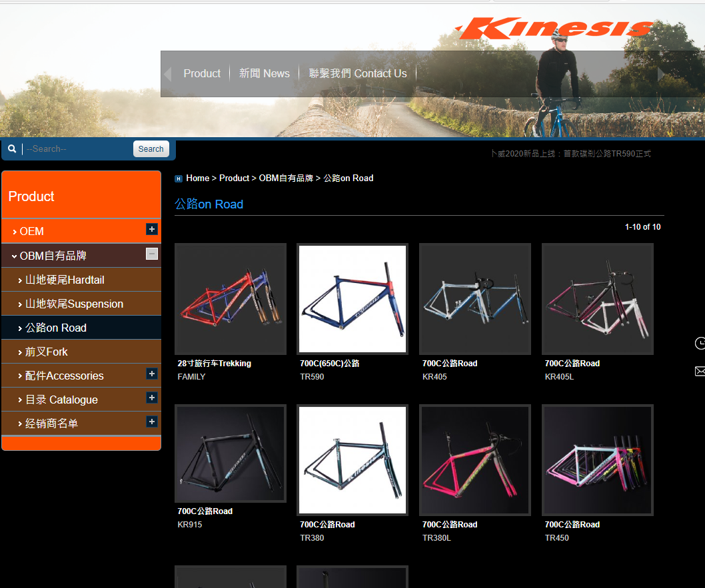Click the TR590 model text

[x=312, y=377]
